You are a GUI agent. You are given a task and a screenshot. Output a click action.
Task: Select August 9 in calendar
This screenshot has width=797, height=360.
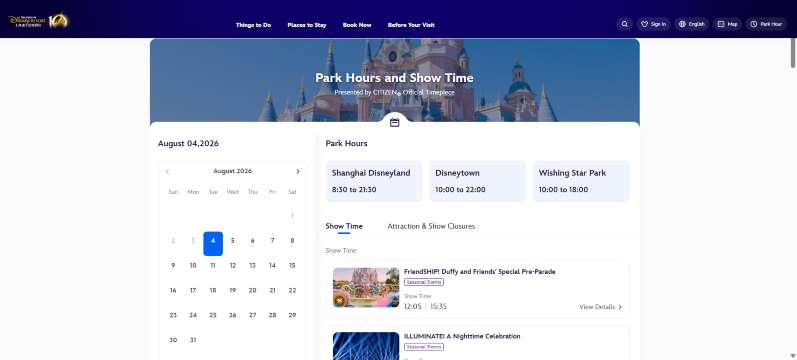(173, 265)
